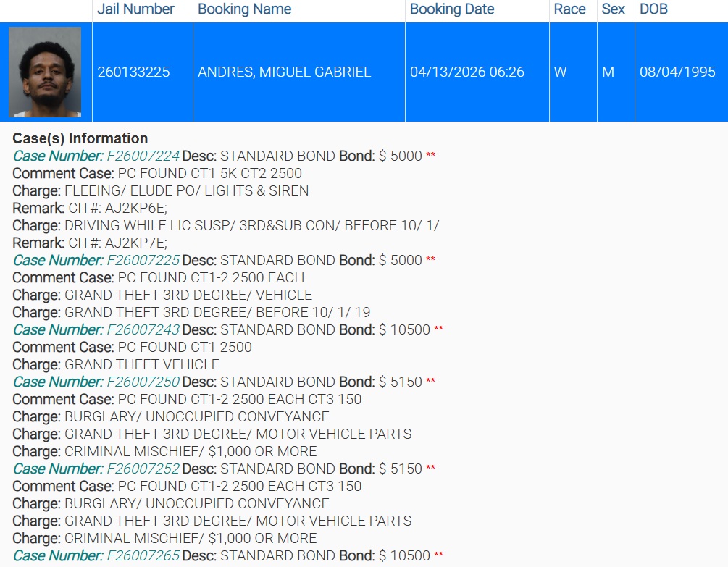728x567 pixels.
Task: Sort by Race column header
Action: click(569, 9)
